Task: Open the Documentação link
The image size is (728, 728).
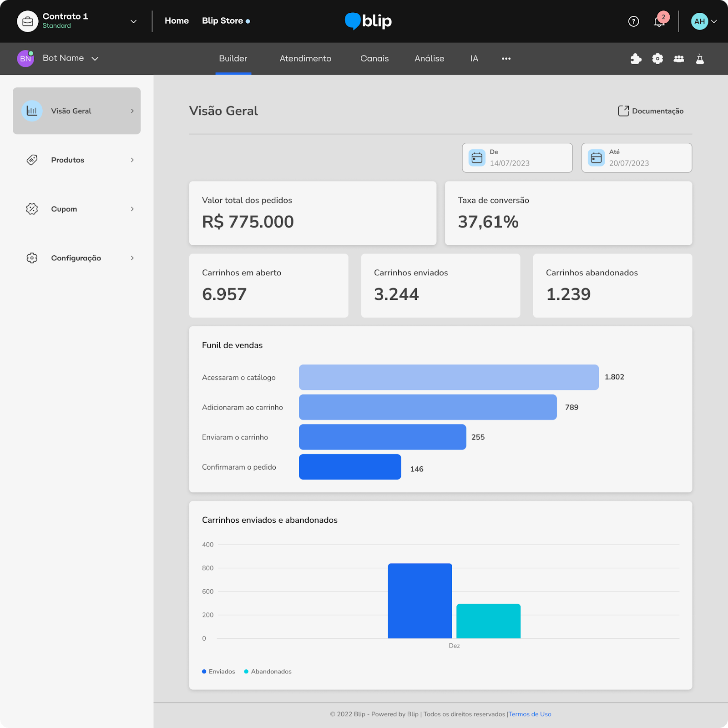Action: pyautogui.click(x=651, y=111)
